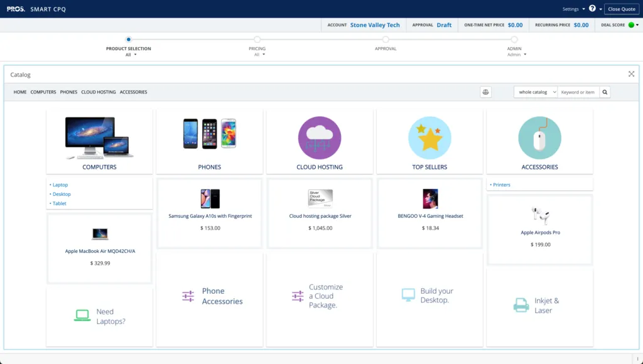Screen dimensions: 643x364
Task: Click the Inkjet & Laser text
Action: [547, 306]
